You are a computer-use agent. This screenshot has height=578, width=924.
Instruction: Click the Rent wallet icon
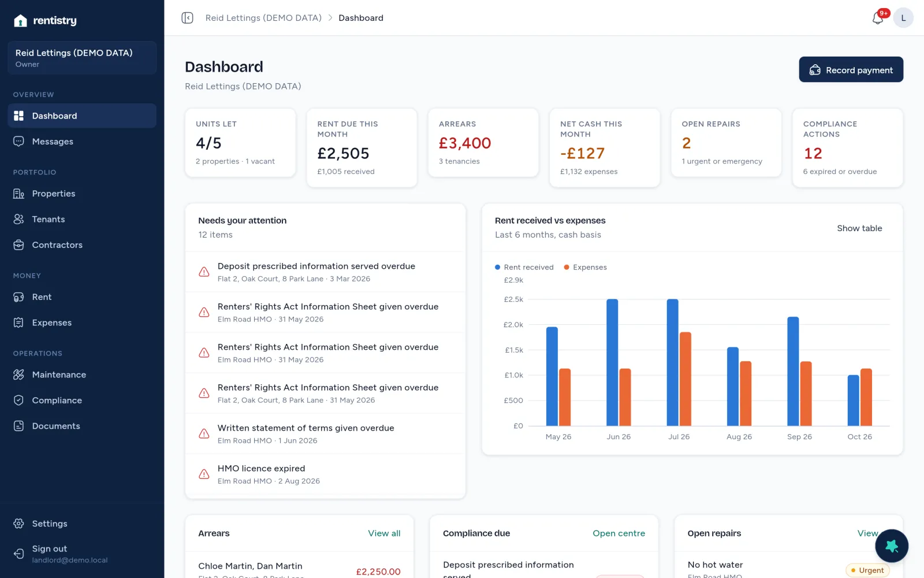[19, 297]
